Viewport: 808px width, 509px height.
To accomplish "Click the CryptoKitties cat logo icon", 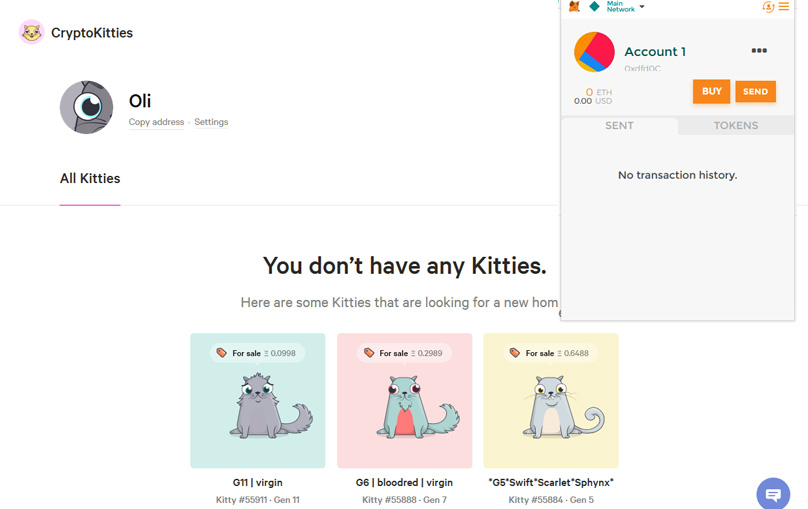I will click(31, 32).
